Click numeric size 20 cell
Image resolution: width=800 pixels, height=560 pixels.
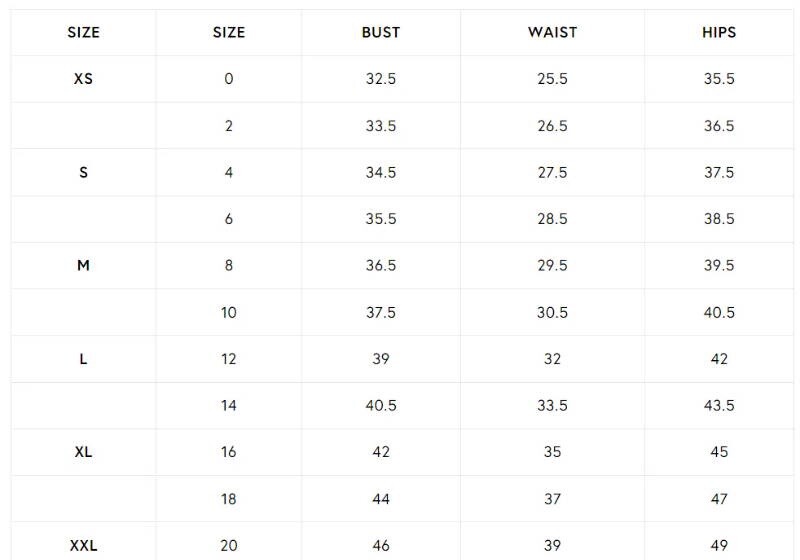pyautogui.click(x=228, y=545)
